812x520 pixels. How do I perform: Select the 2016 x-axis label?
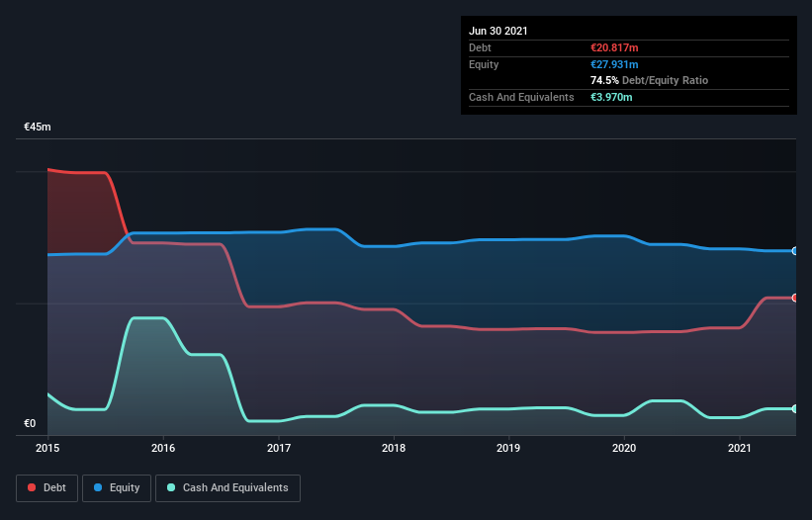(x=163, y=448)
